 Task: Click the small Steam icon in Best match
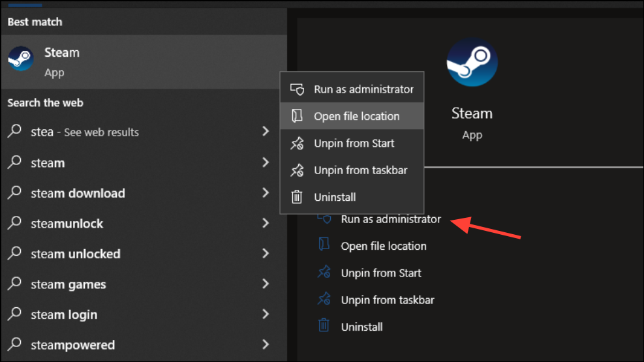(x=20, y=59)
